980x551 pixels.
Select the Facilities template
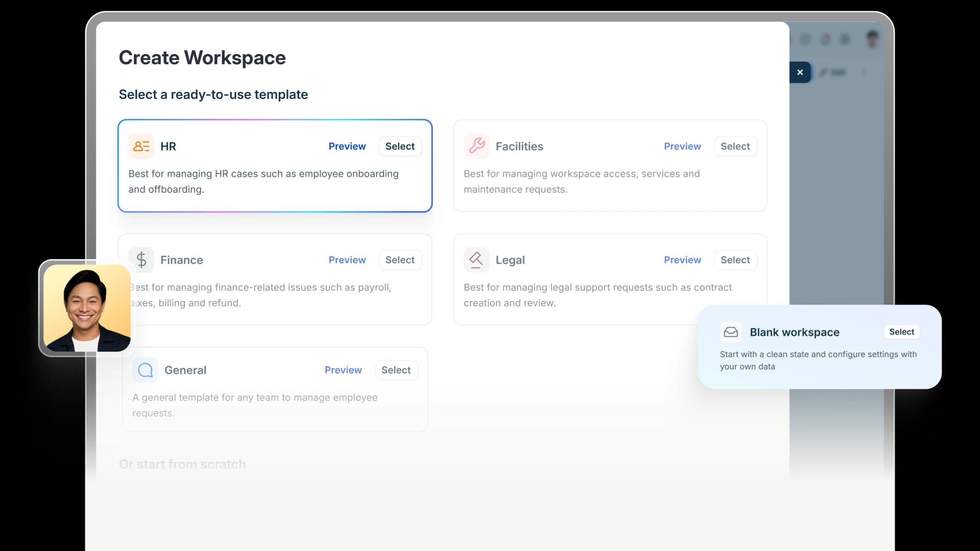click(x=736, y=146)
